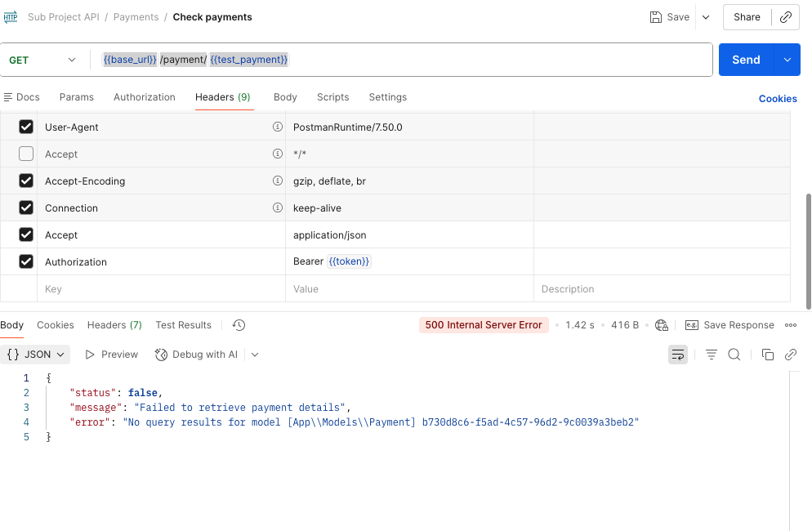
Task: Enable the unchecked Accept header checkbox
Action: (26, 154)
